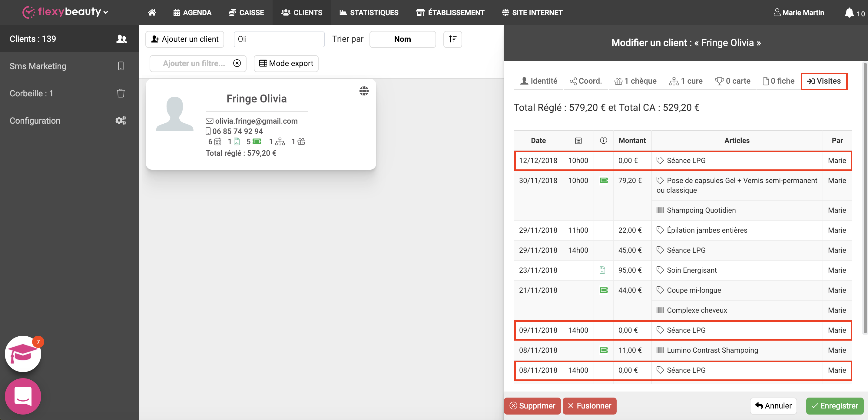Open the home page icon
Image resolution: width=868 pixels, height=420 pixels.
coord(152,12)
